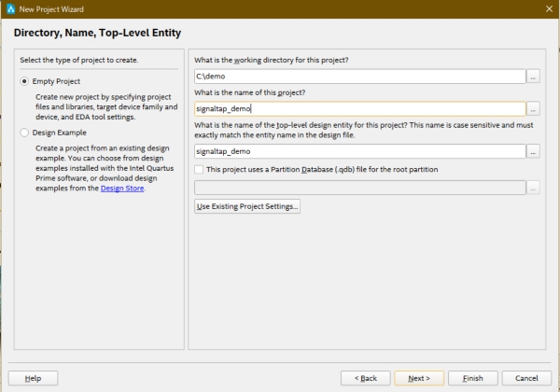The height and width of the screenshot is (392, 560).
Task: Click the working directory text field
Action: (x=358, y=77)
